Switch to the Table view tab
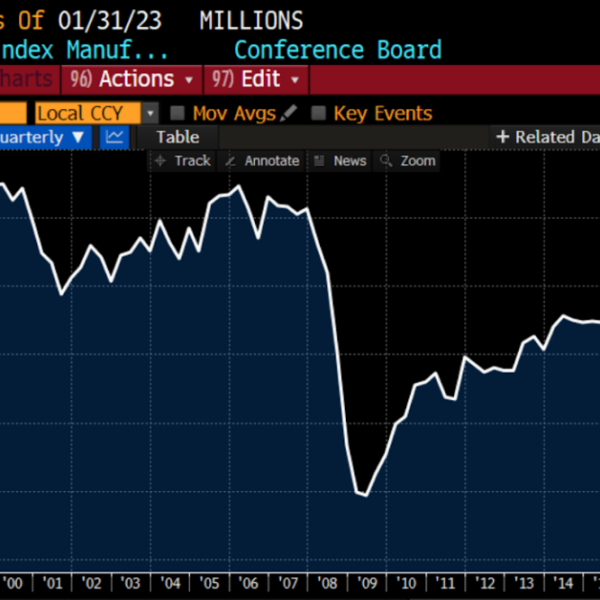Viewport: 600px width, 600px height. [x=177, y=137]
